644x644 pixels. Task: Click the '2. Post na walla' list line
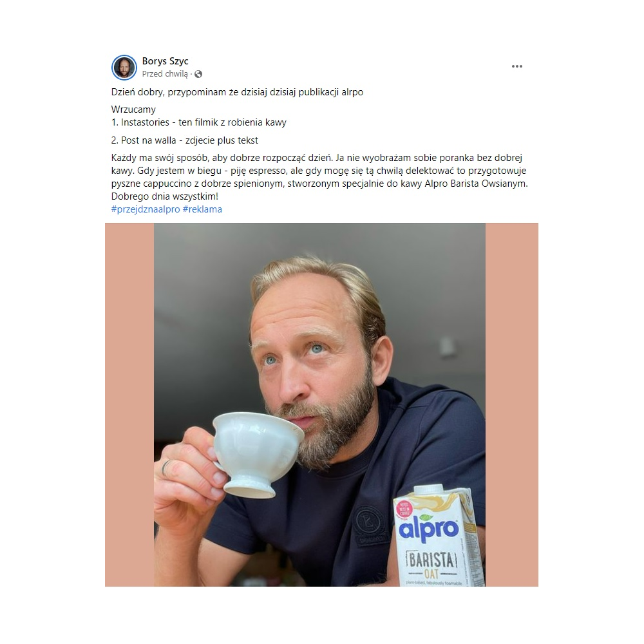[184, 140]
